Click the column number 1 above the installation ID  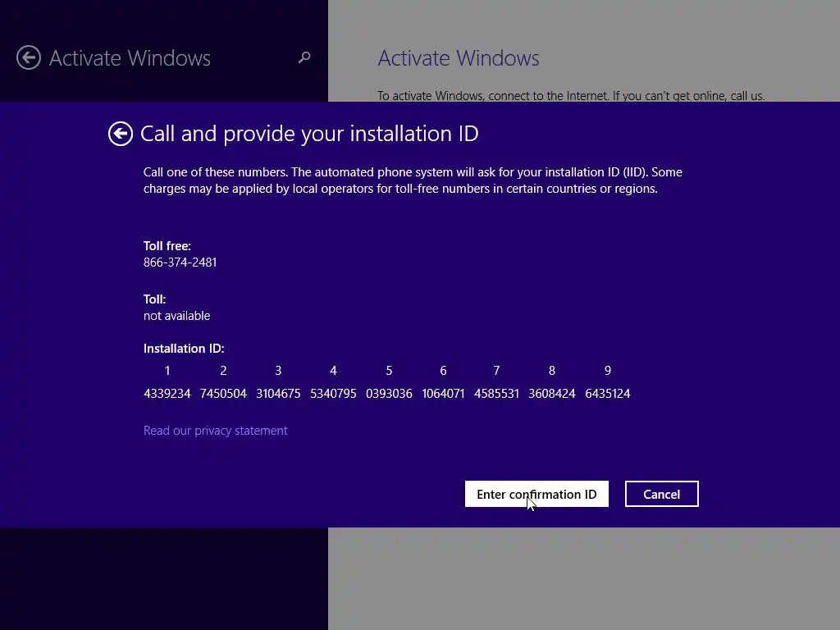point(167,371)
